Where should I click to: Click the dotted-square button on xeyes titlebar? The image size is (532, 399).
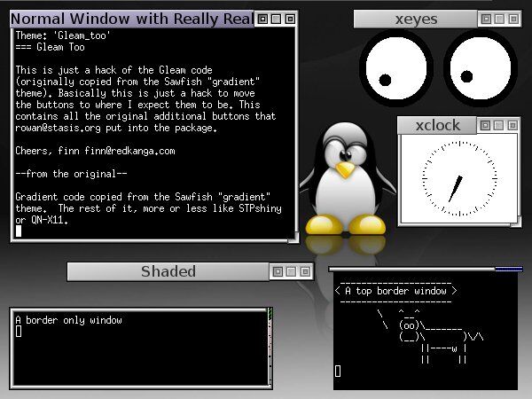486,19
